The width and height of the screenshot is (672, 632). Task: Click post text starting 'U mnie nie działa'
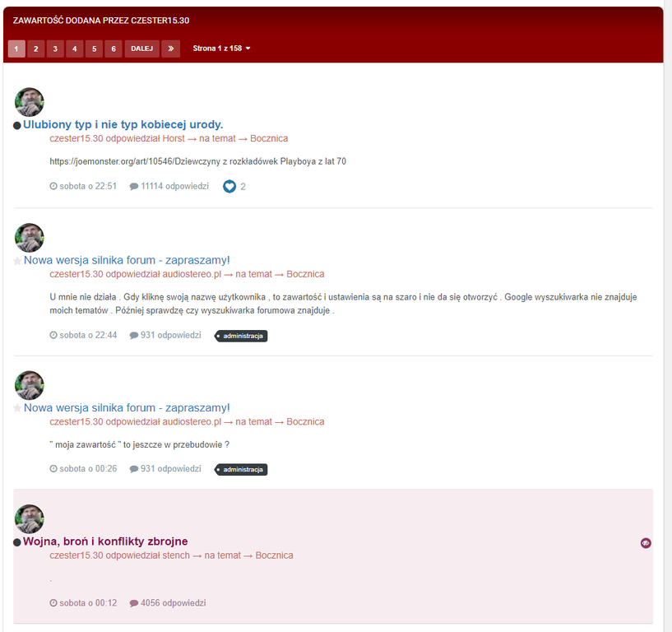click(x=343, y=304)
